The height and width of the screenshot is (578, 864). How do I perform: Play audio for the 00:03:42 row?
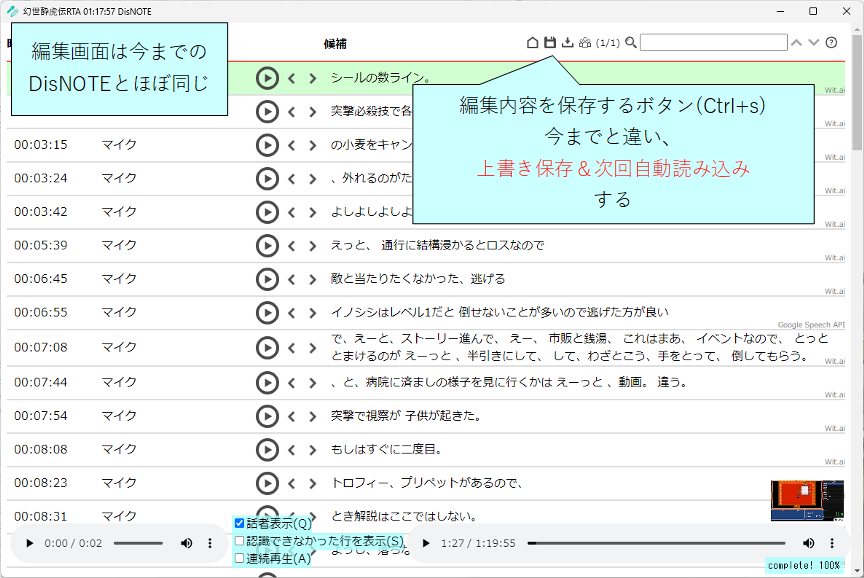pos(267,212)
